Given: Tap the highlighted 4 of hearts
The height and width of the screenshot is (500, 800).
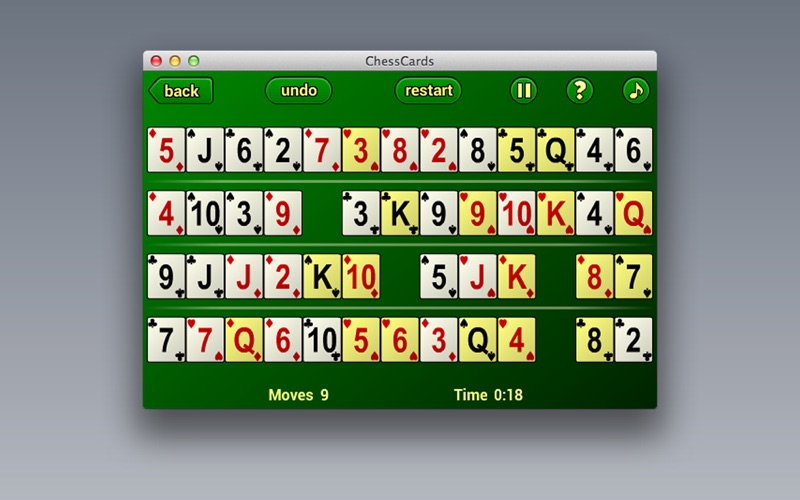Looking at the screenshot, I should coord(516,340).
